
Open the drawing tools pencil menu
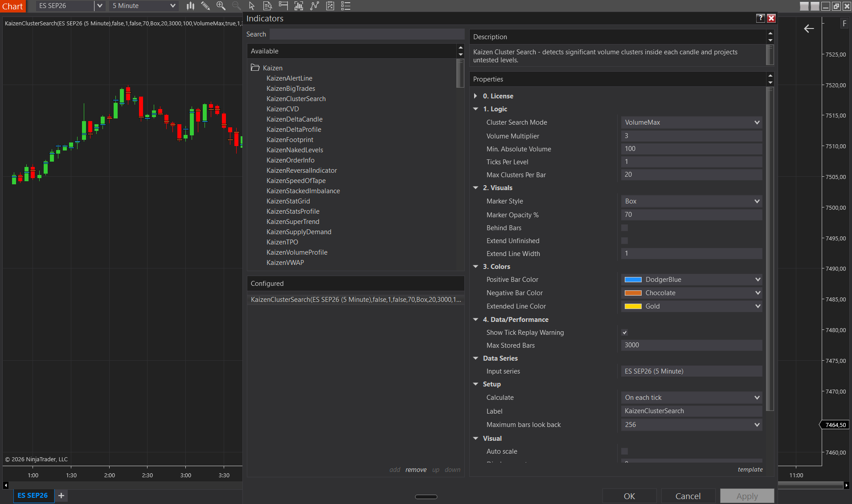205,6
